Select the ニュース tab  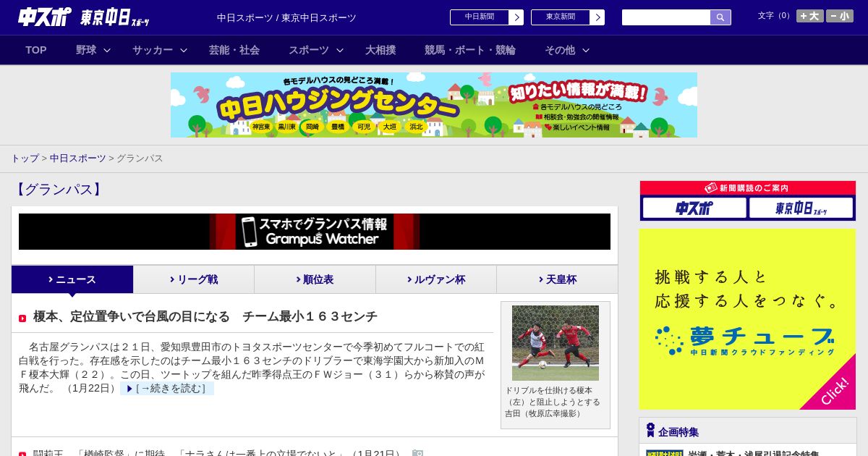[x=72, y=279]
